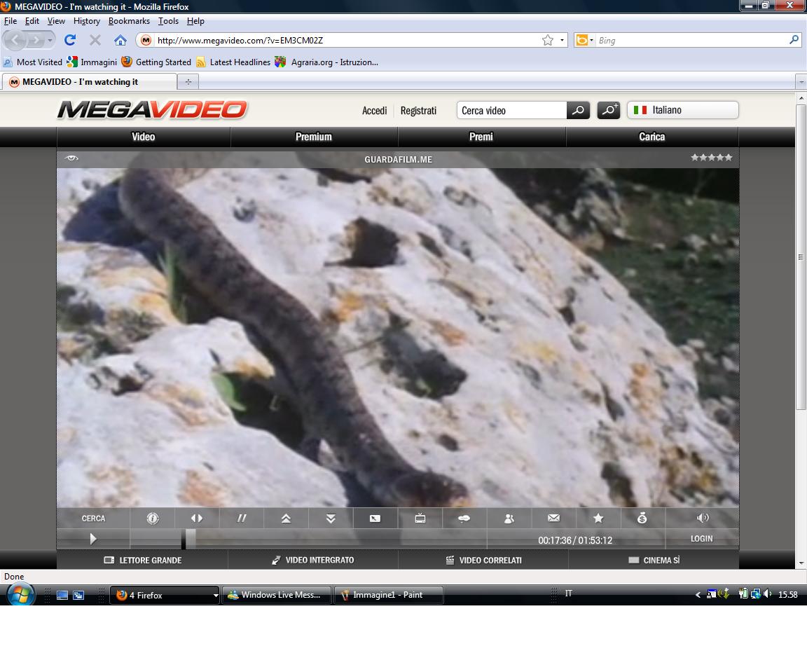Click the video progress bar handle

click(x=191, y=539)
